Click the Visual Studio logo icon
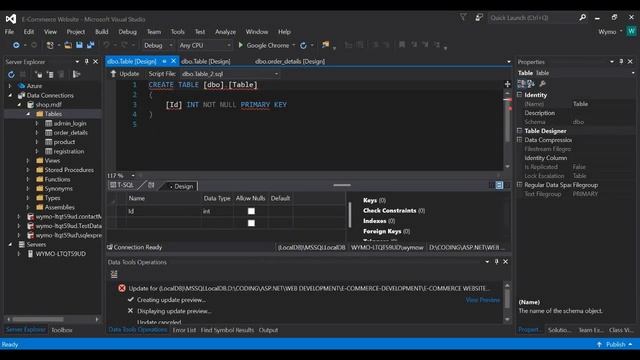Image resolution: width=640 pixels, height=360 pixels. [11, 19]
